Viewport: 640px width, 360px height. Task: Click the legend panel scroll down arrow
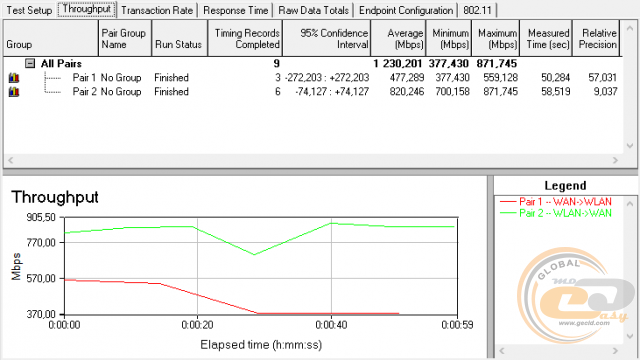point(630,336)
